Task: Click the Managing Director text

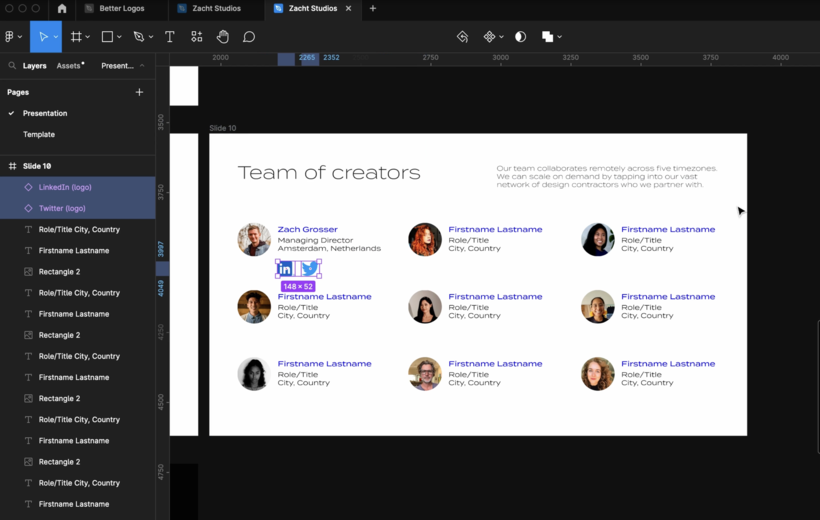Action: 315,240
